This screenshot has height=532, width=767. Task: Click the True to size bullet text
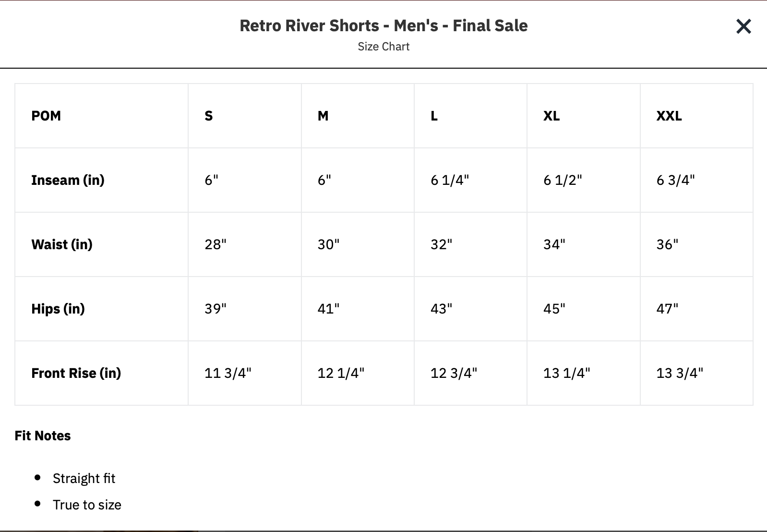87,505
